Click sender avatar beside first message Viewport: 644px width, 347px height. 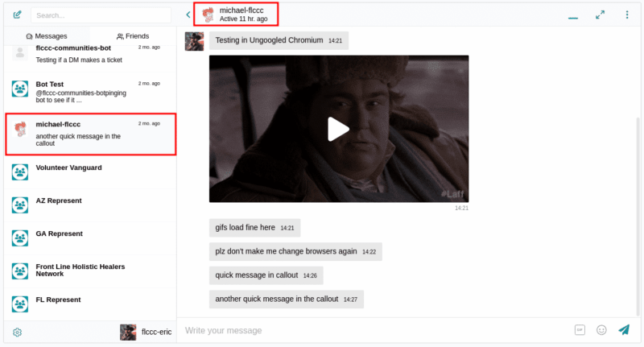(x=194, y=41)
